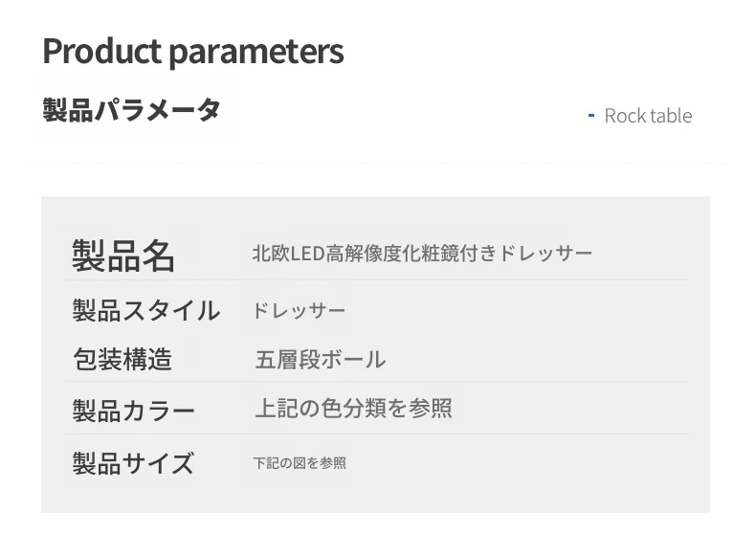
Task: Select the 北欧LED高解像度化粧鏡付きドレッサー product name
Action: point(422,254)
